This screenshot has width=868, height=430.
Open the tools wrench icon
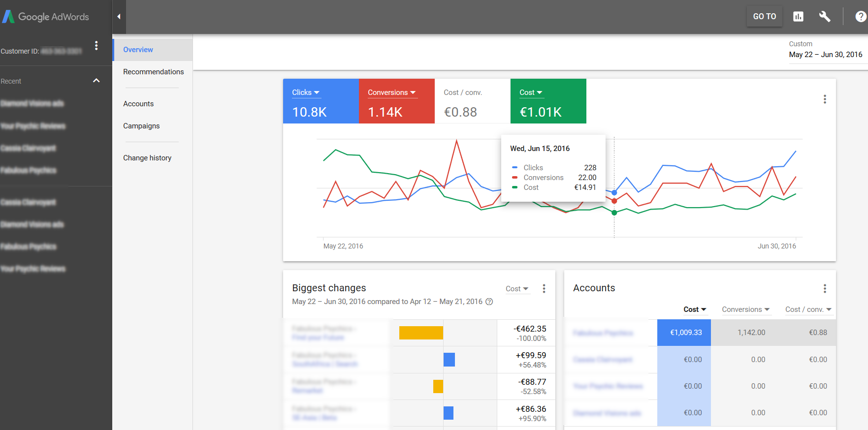click(825, 17)
